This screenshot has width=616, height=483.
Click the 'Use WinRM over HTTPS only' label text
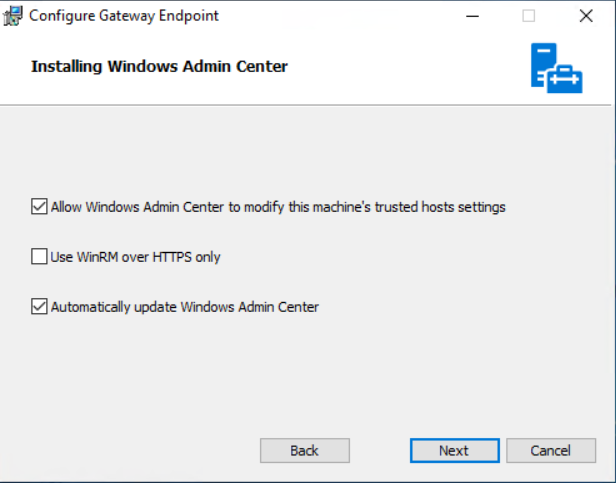pyautogui.click(x=135, y=257)
